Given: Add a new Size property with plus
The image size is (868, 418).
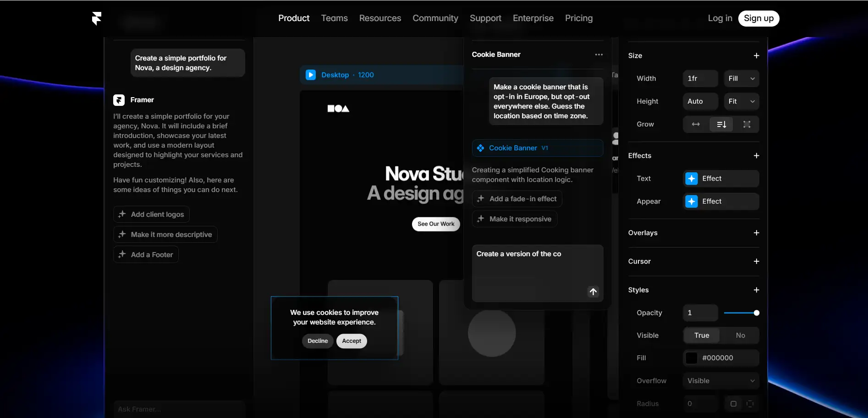Looking at the screenshot, I should click(756, 55).
